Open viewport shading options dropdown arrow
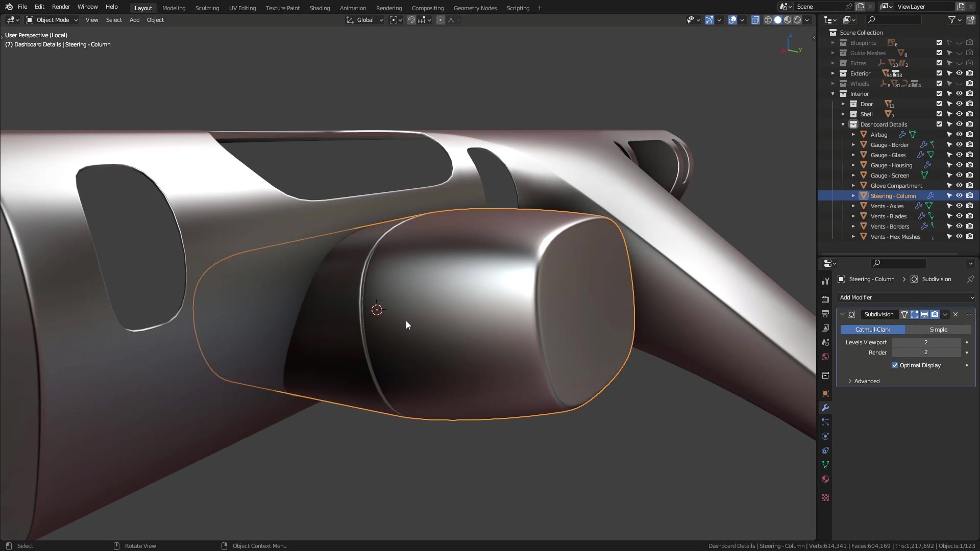The height and width of the screenshot is (551, 980). [807, 20]
